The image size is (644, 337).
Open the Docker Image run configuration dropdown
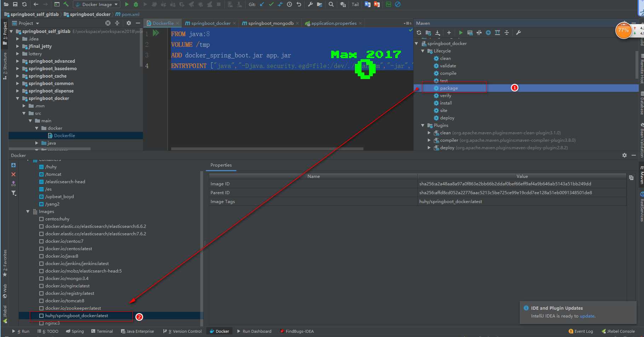coord(96,4)
